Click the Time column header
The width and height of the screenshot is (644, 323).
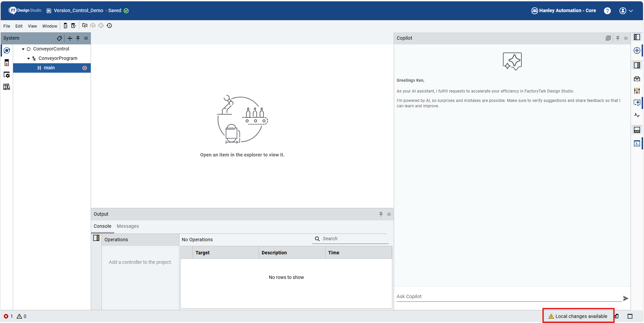tap(358, 253)
